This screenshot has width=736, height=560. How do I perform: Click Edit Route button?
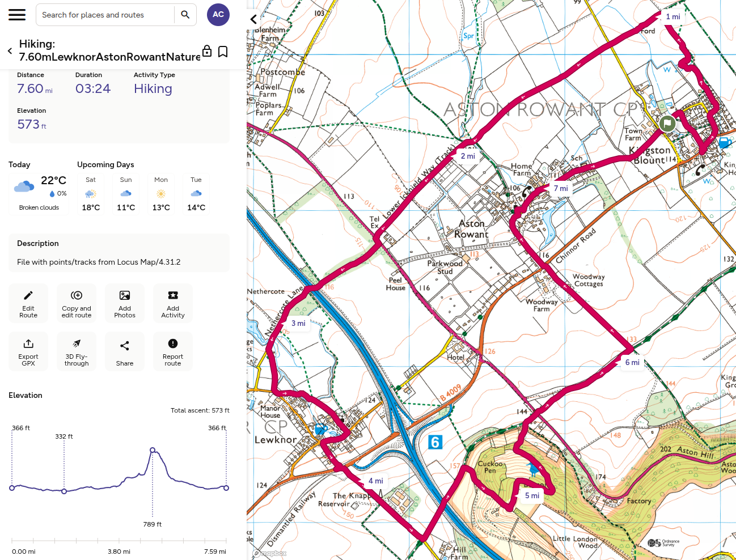tap(28, 303)
